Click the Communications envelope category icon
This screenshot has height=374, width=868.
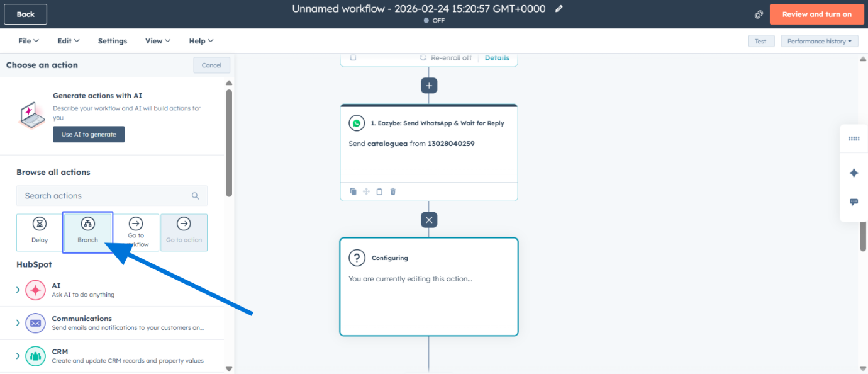(35, 324)
